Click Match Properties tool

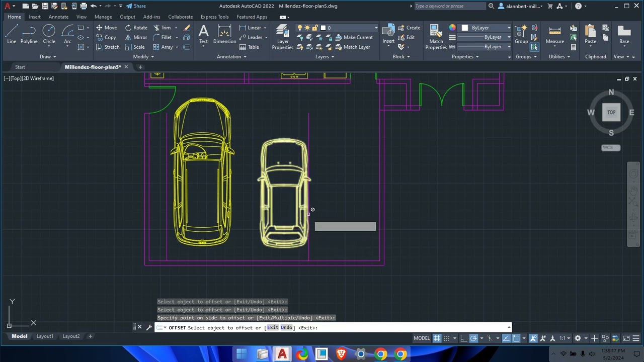(x=436, y=37)
